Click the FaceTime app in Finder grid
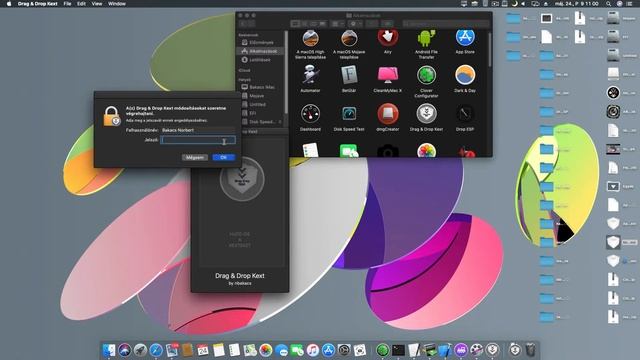The width and height of the screenshot is (640, 360). click(x=349, y=151)
